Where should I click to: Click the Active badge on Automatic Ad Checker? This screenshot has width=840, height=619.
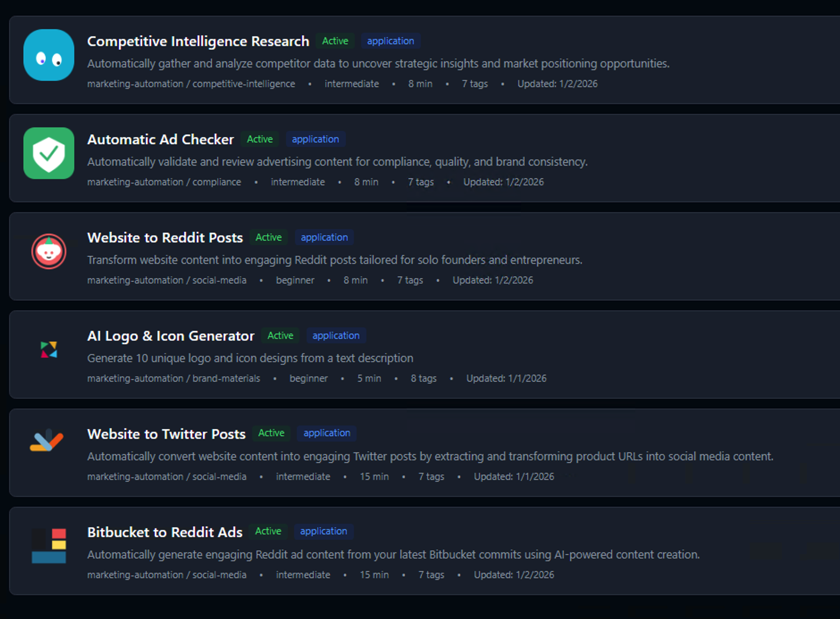tap(260, 139)
